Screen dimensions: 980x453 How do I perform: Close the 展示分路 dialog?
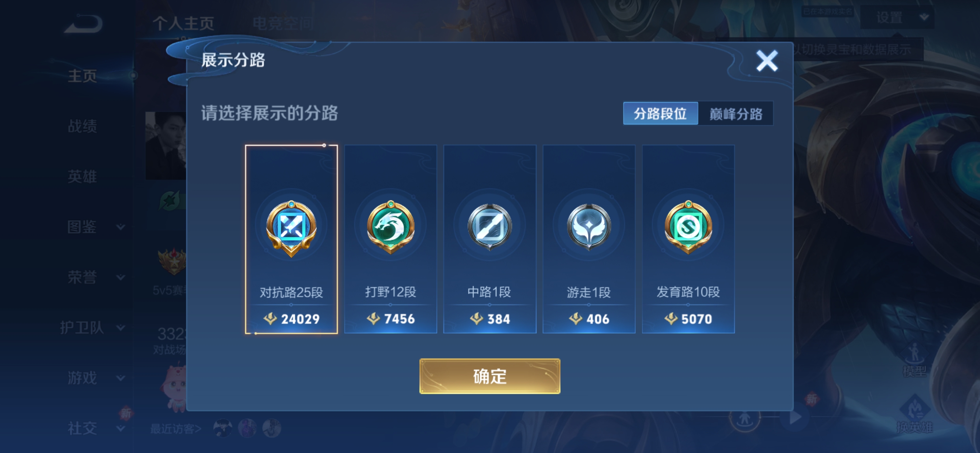767,61
